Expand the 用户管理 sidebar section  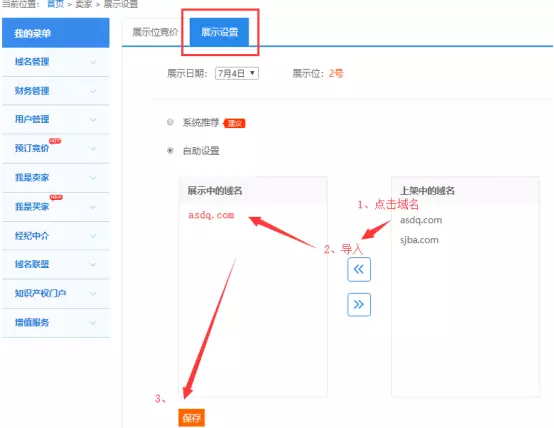(56, 119)
